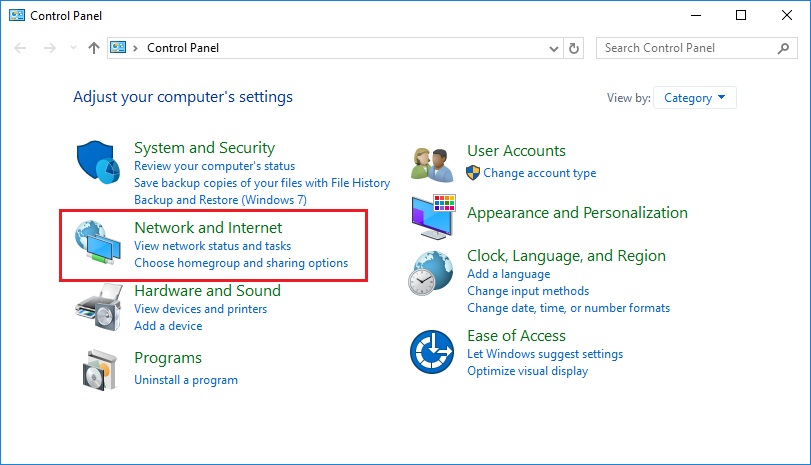Image resolution: width=811 pixels, height=465 pixels.
Task: Click the Control Panel breadcrumb in address bar
Action: 183,48
